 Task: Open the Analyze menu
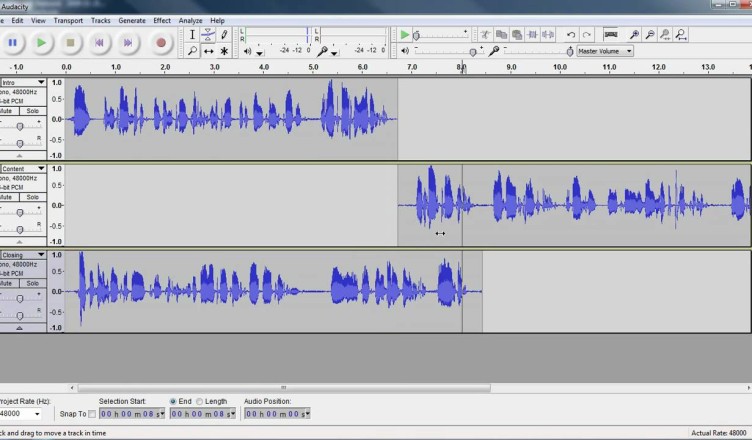coord(190,21)
